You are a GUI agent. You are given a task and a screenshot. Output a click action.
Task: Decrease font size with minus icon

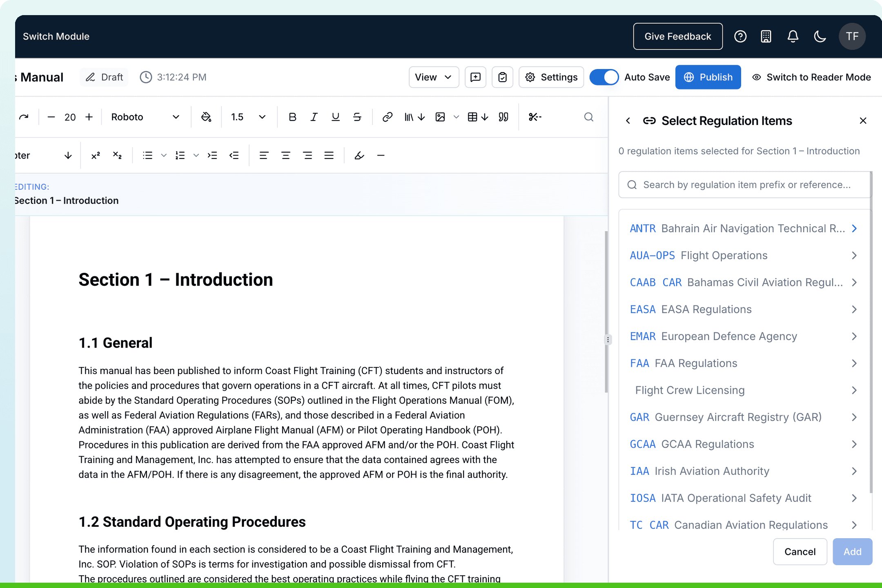(x=51, y=117)
